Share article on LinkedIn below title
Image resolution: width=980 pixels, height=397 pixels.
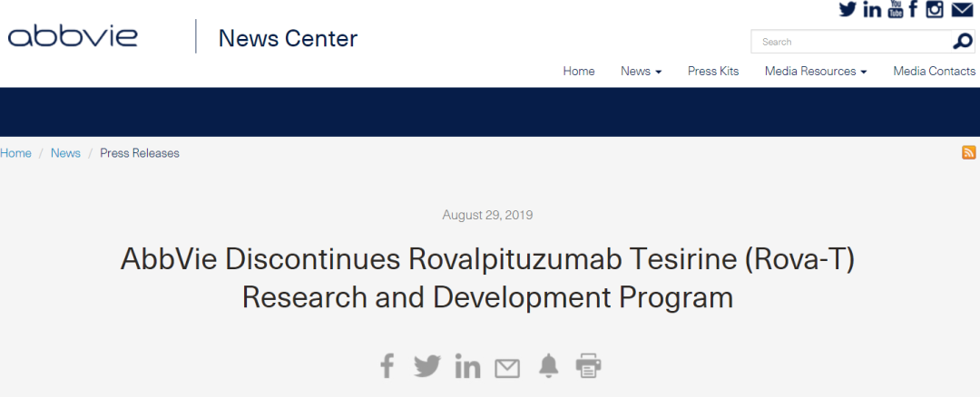pos(467,366)
